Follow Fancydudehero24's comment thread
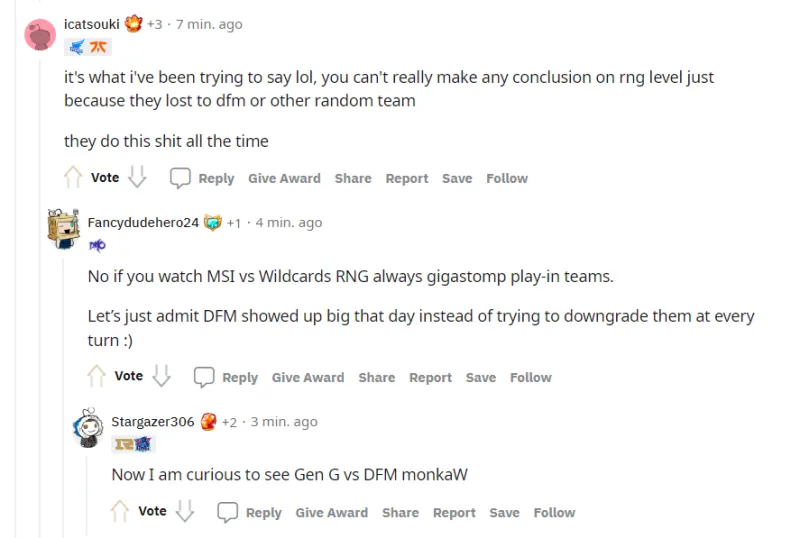The width and height of the screenshot is (800, 538). [530, 377]
